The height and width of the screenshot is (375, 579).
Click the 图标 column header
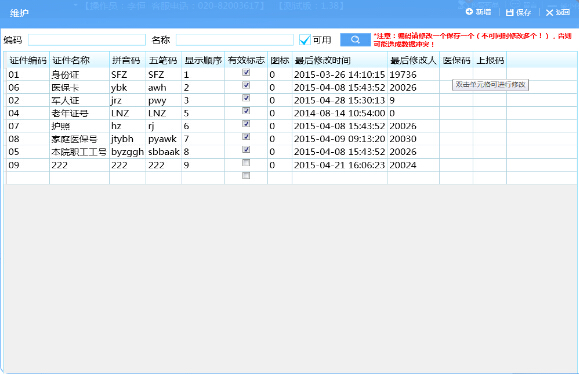tap(280, 61)
